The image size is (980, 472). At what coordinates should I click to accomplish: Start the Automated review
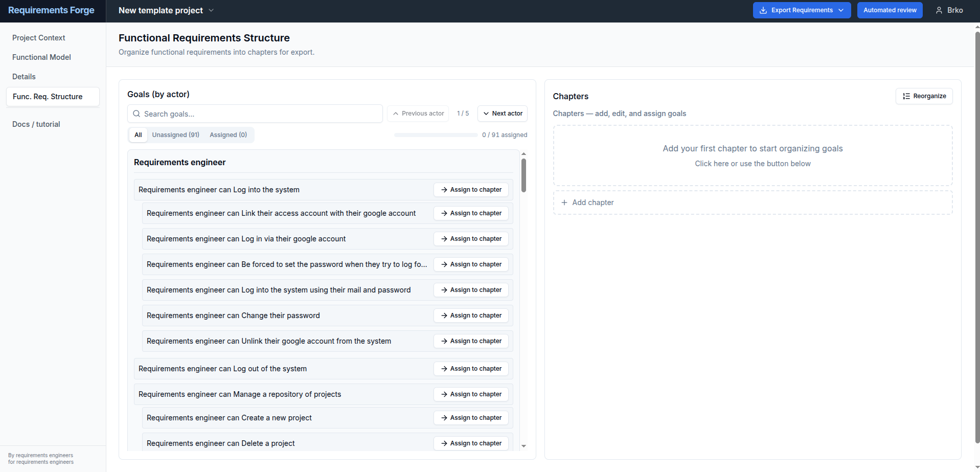coord(890,10)
